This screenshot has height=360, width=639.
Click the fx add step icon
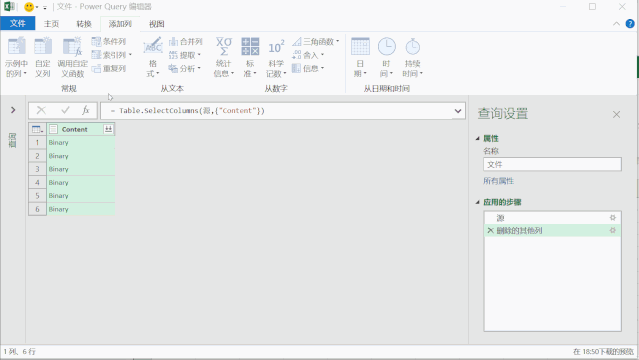pyautogui.click(x=86, y=110)
